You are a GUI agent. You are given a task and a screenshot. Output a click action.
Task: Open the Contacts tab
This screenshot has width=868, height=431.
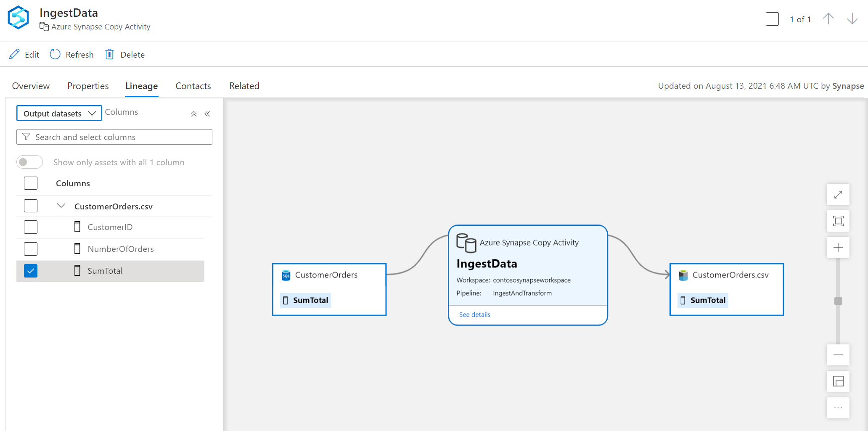coord(193,86)
